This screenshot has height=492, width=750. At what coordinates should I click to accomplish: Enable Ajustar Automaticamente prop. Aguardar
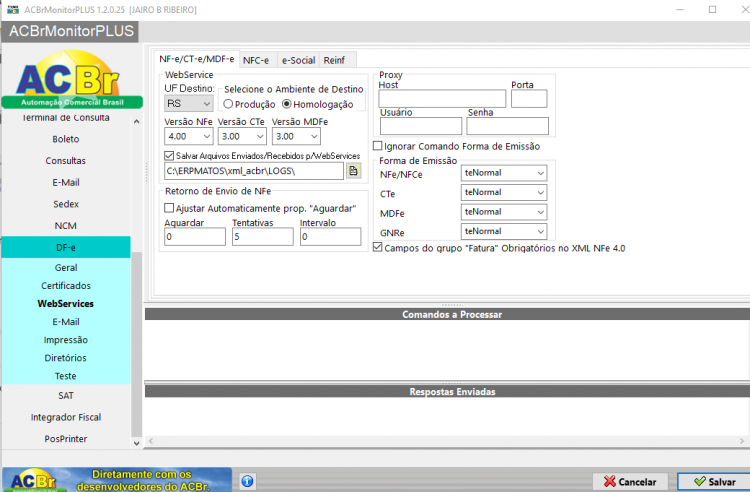169,208
